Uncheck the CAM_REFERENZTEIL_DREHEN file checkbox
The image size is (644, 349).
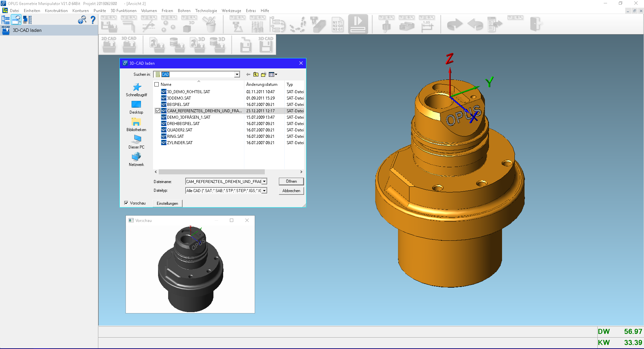pos(158,111)
